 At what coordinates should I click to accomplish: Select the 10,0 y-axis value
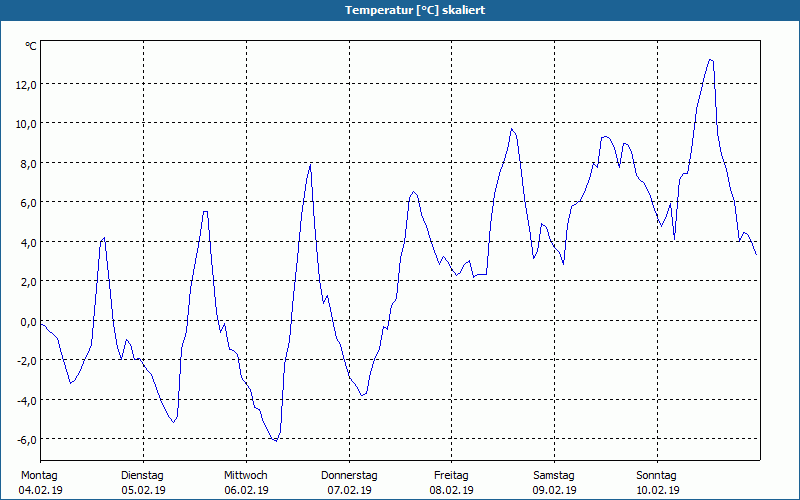click(26, 124)
